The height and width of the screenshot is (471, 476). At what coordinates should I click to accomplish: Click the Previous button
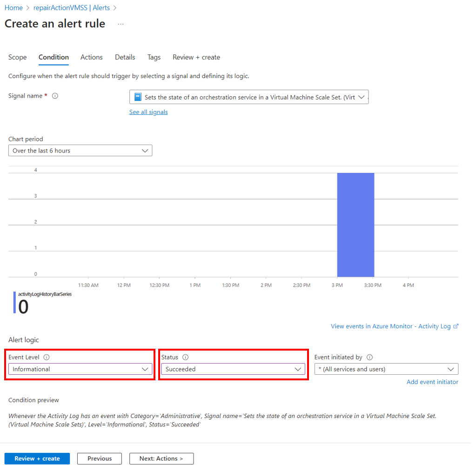pyautogui.click(x=100, y=458)
